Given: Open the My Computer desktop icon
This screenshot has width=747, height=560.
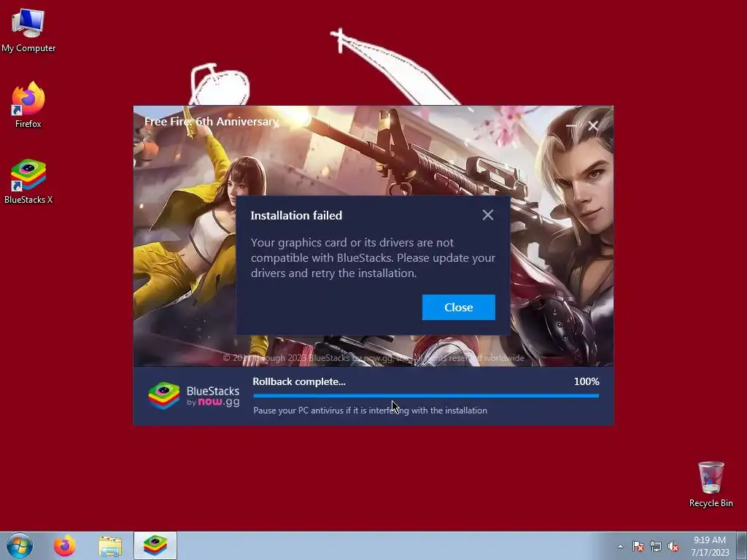Looking at the screenshot, I should (28, 31).
